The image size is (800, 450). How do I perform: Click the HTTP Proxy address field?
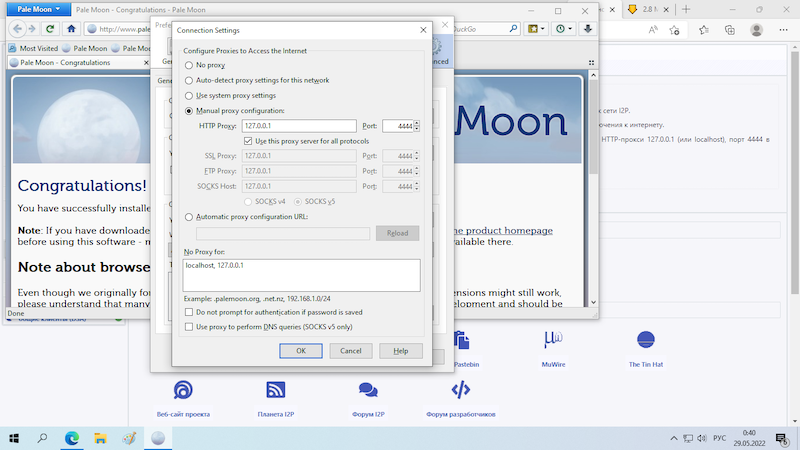[298, 126]
